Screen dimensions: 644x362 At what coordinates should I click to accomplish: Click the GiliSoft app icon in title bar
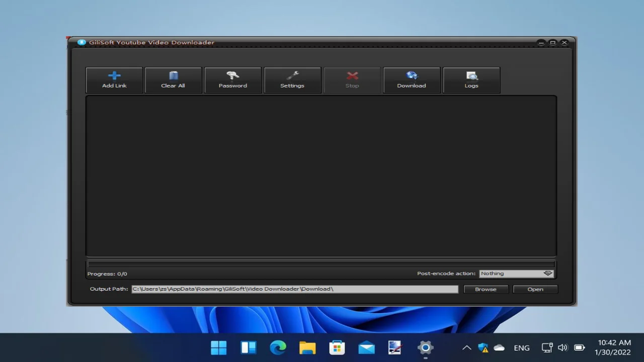point(82,42)
